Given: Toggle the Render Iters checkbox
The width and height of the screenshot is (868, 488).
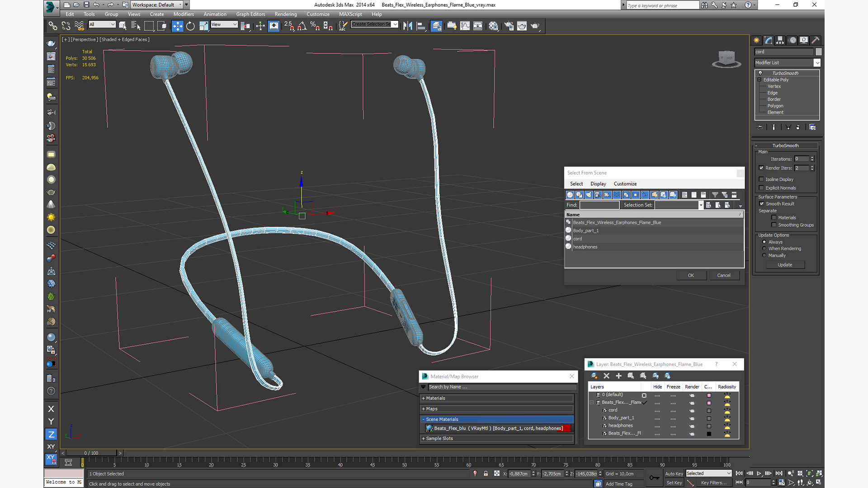Looking at the screenshot, I should click(x=761, y=168).
